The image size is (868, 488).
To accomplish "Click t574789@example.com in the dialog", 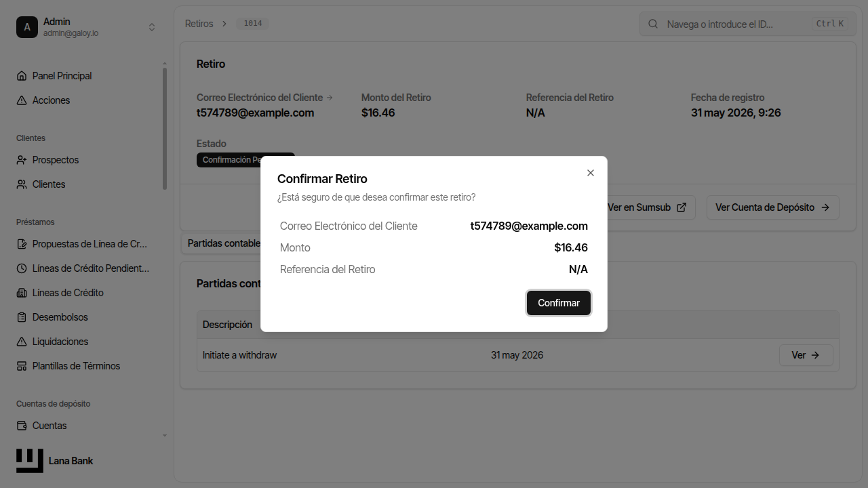I will click(x=529, y=226).
